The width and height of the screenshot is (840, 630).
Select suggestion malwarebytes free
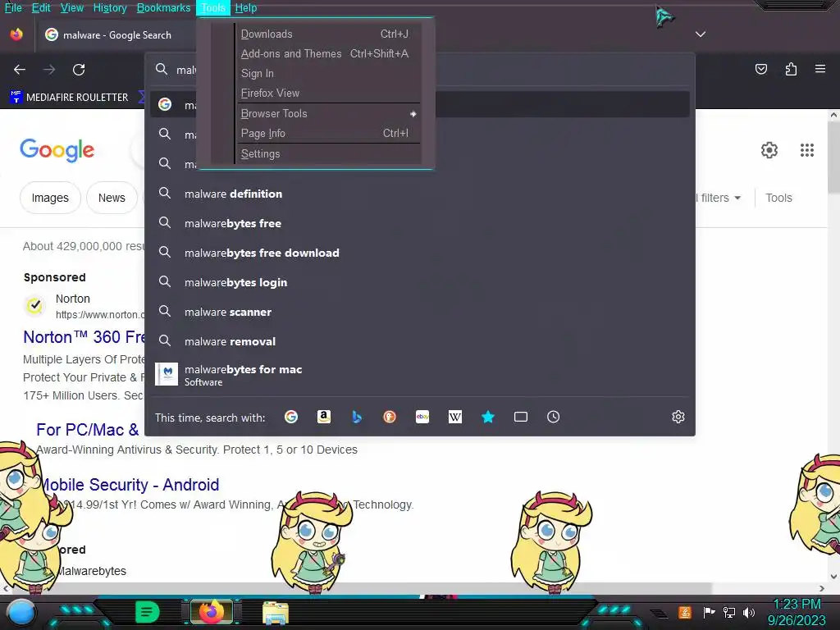pyautogui.click(x=420, y=223)
